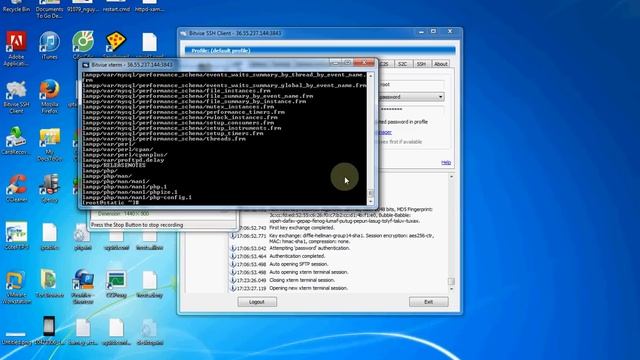Viewport: 640px width, 360px height.
Task: Switch to the SSH tab in Bitvise
Action: (421, 64)
